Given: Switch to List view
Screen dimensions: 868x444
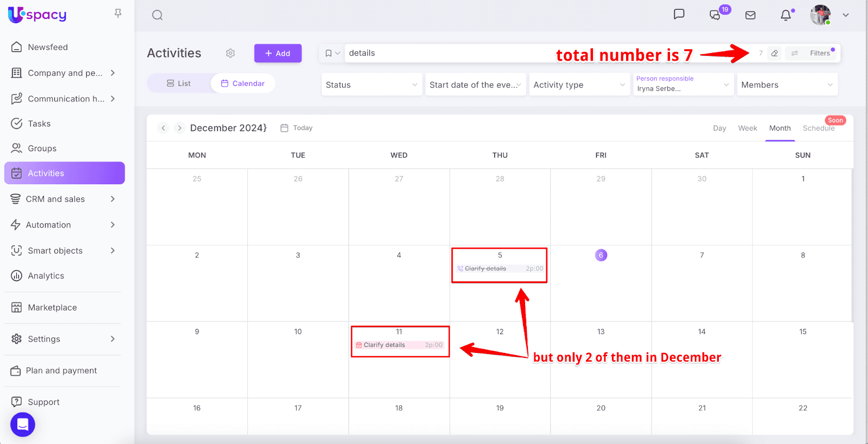Looking at the screenshot, I should pyautogui.click(x=178, y=83).
